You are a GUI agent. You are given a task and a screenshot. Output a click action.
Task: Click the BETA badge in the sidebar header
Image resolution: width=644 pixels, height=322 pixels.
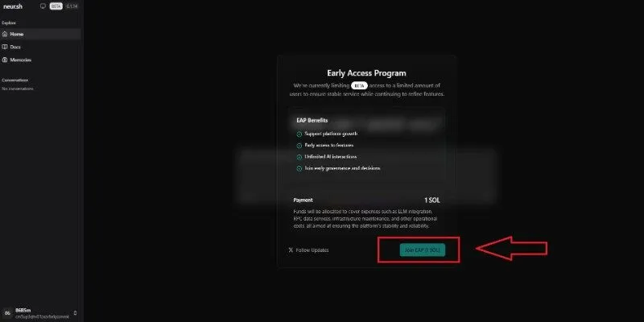click(56, 6)
